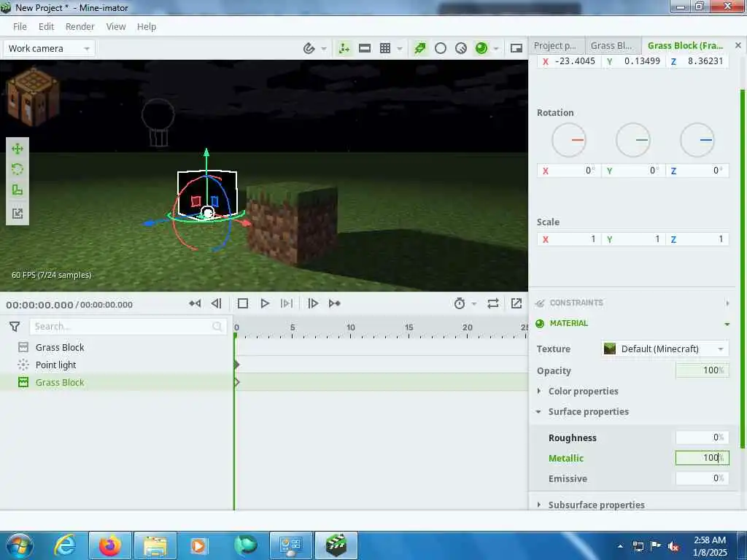Click timeline search field
This screenshot has height=560, width=747.
click(x=128, y=326)
